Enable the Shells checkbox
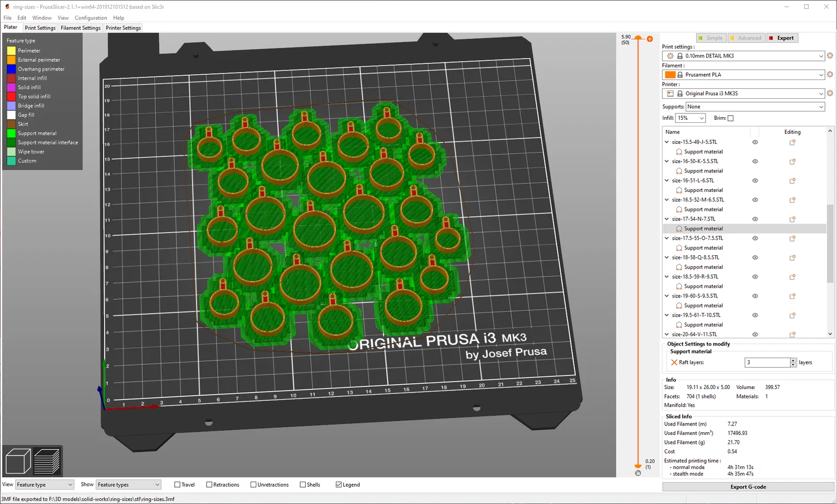This screenshot has width=837, height=504. [303, 485]
